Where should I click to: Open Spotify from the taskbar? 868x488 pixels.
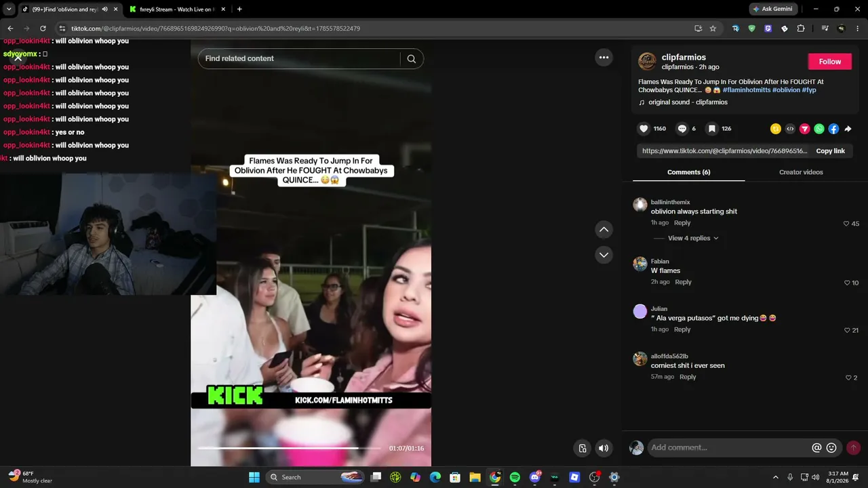click(x=515, y=477)
